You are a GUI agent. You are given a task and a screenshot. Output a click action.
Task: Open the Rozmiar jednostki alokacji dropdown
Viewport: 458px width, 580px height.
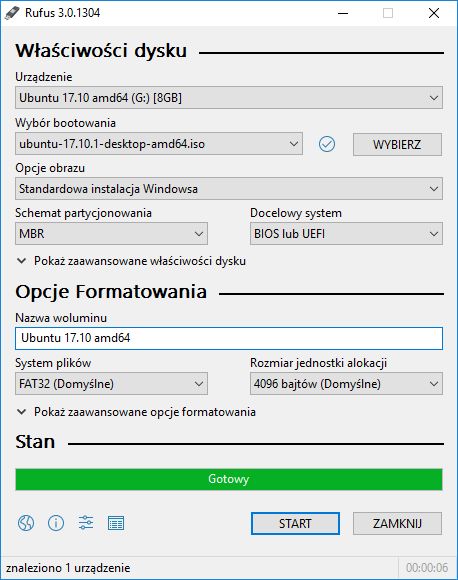pos(346,384)
